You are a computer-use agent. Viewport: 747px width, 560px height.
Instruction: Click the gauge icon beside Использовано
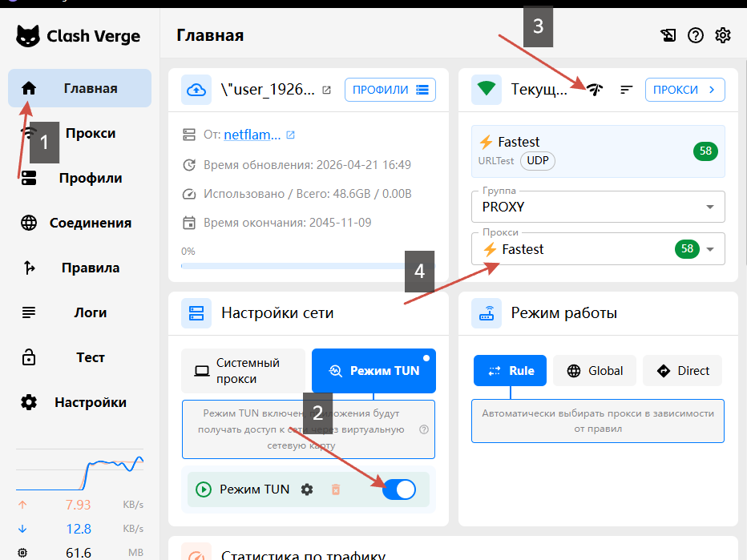(x=189, y=194)
